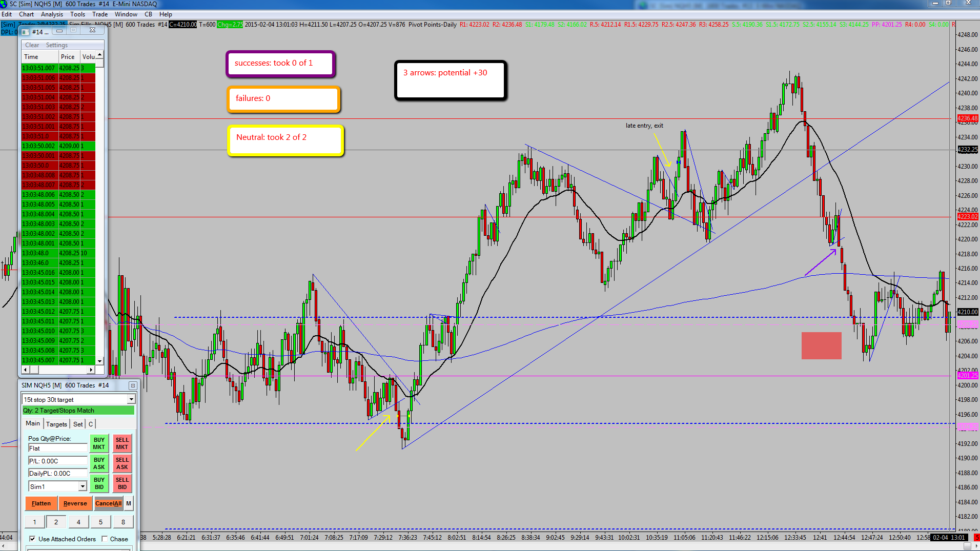980x551 pixels.
Task: Set order quantity to 5
Action: click(x=100, y=522)
